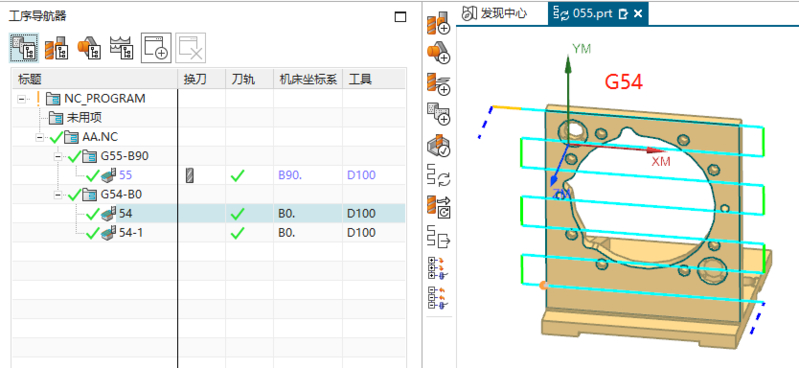Switch to Machine Tool View icon
Screen dimensions: 799x368
tap(57, 48)
